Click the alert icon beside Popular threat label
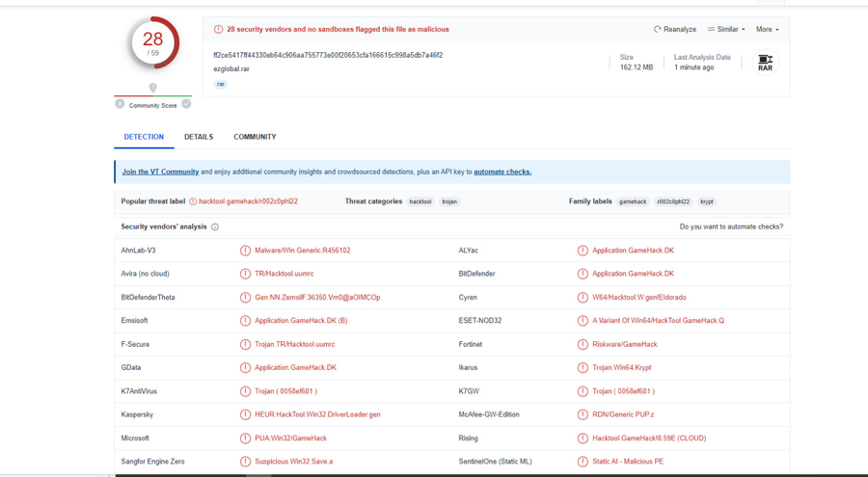 tap(193, 201)
